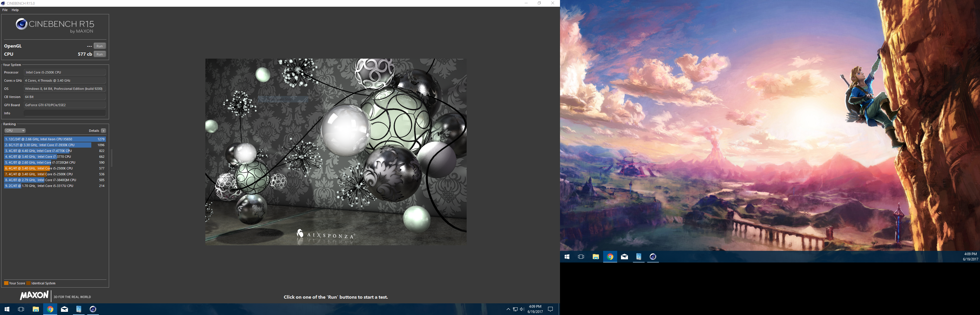Viewport: 980px width, 315px height.
Task: Click the MAXON logo at bottom
Action: (34, 295)
